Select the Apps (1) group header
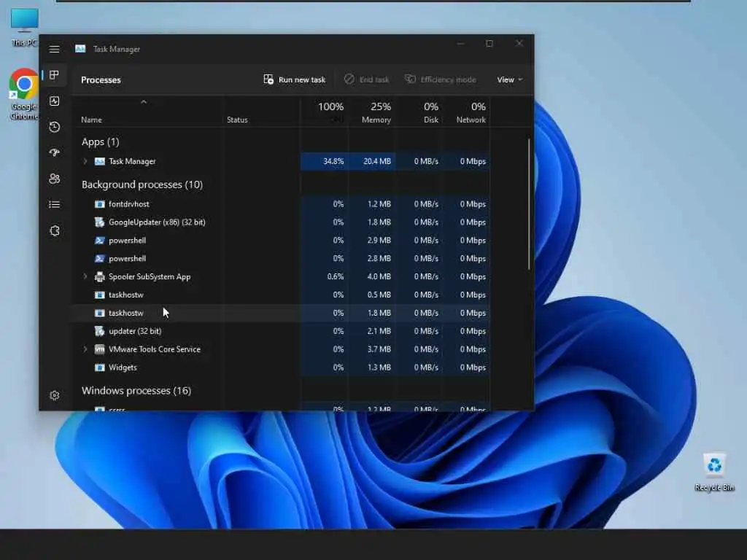This screenshot has width=747, height=560. [x=101, y=142]
